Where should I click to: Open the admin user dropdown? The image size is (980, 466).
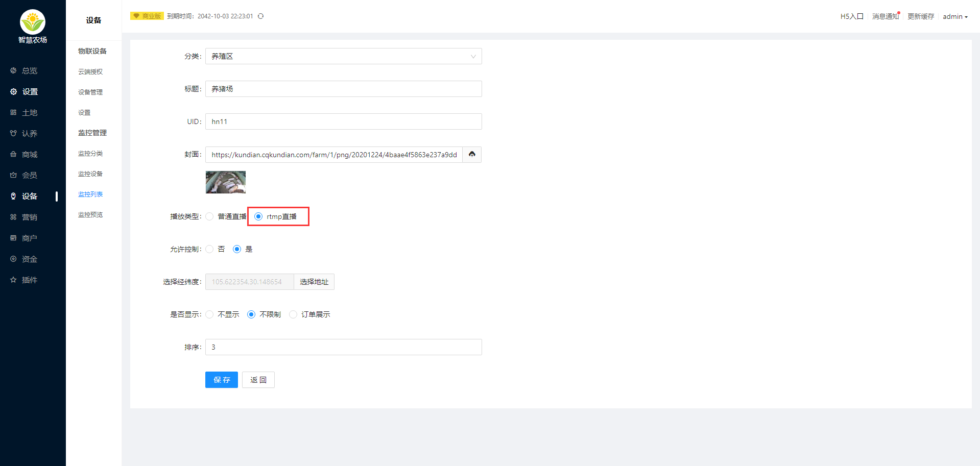[x=955, y=16]
